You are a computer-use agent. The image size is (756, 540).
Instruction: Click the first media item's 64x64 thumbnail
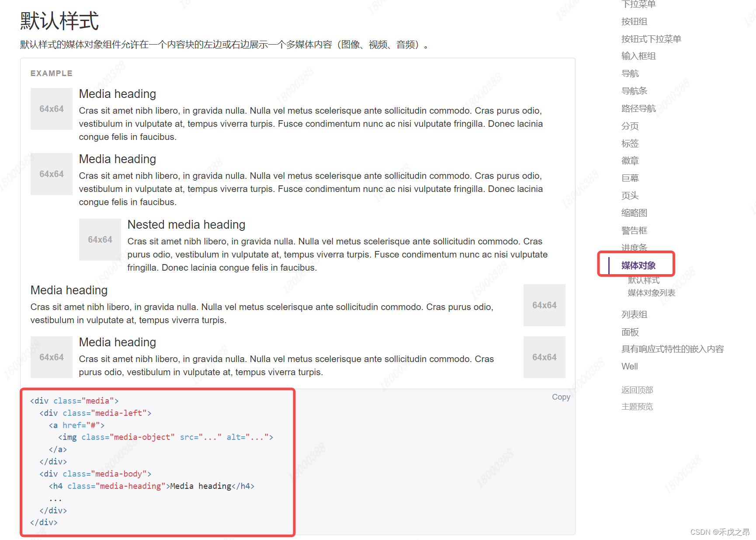(52, 109)
